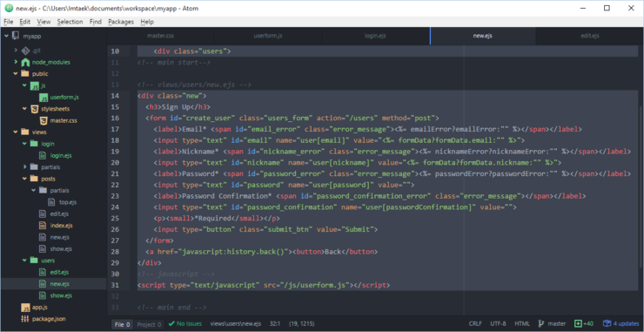Switch to the master.css tab

click(x=161, y=36)
